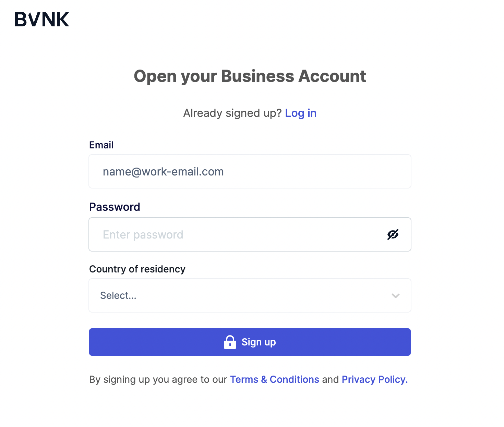Screen dimensions: 504x427
Task: Expand the country chevron arrow
Action: point(396,296)
